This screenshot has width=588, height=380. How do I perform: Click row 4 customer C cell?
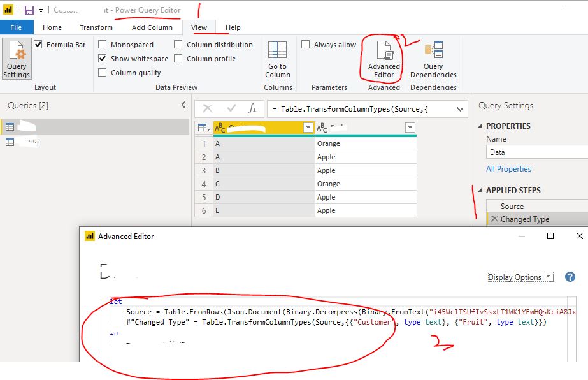[x=264, y=184]
